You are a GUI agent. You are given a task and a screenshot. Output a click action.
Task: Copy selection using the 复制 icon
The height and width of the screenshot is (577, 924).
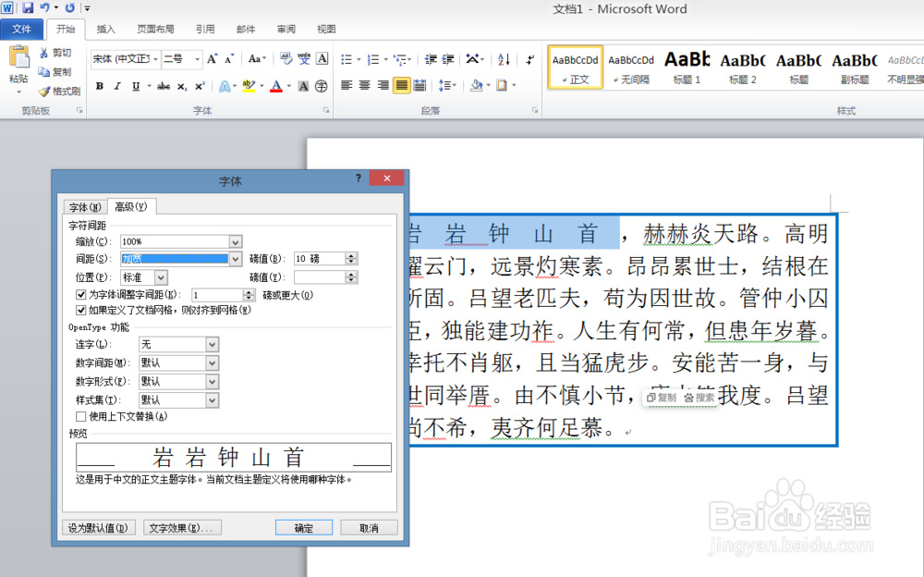(43, 71)
